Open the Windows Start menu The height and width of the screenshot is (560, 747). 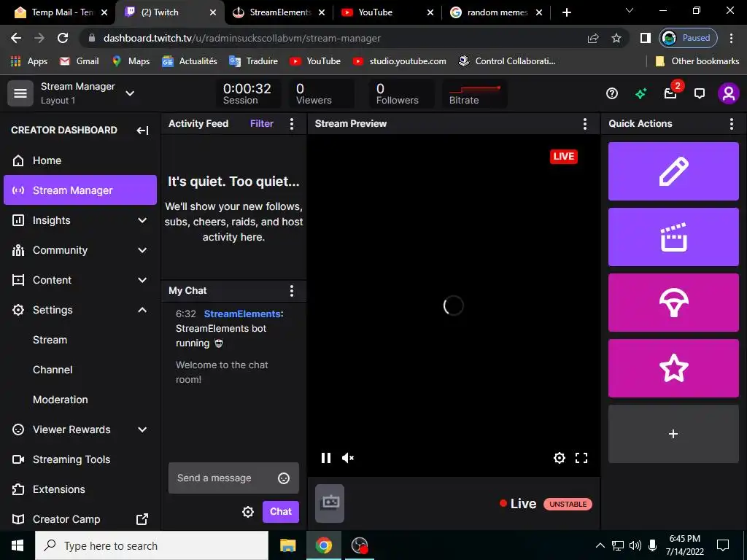(18, 545)
